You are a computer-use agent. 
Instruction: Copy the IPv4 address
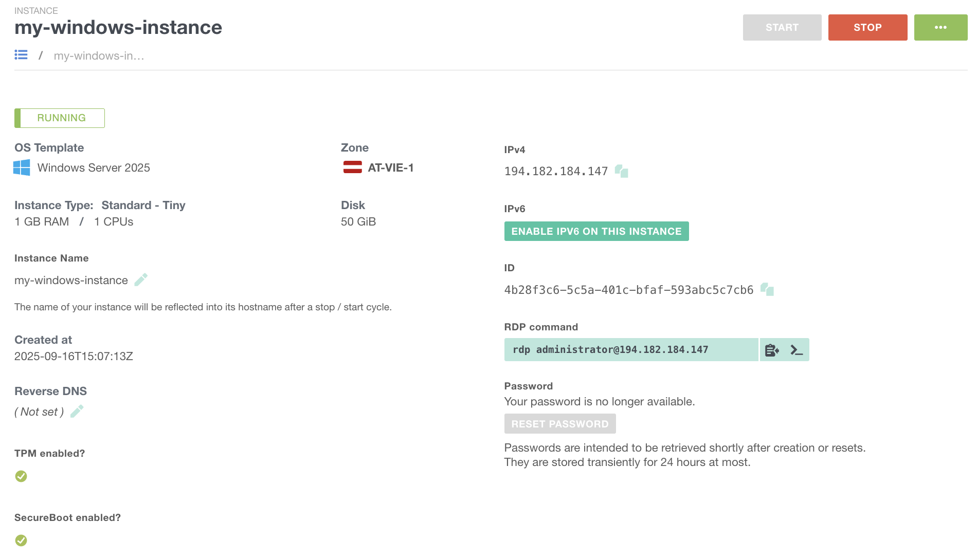(x=622, y=171)
